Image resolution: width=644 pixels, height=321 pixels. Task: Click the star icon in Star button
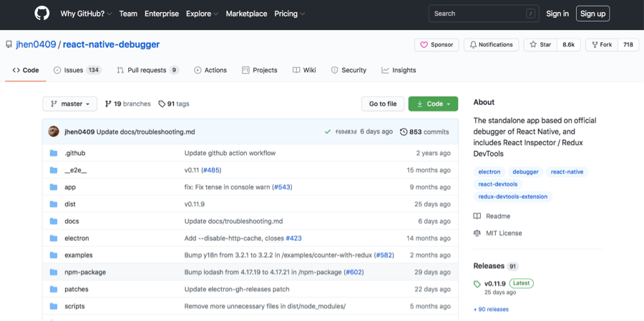coord(533,45)
